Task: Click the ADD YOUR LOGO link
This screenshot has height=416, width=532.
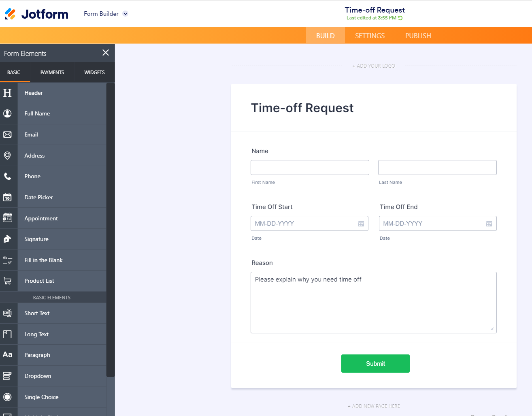Action: [373, 66]
